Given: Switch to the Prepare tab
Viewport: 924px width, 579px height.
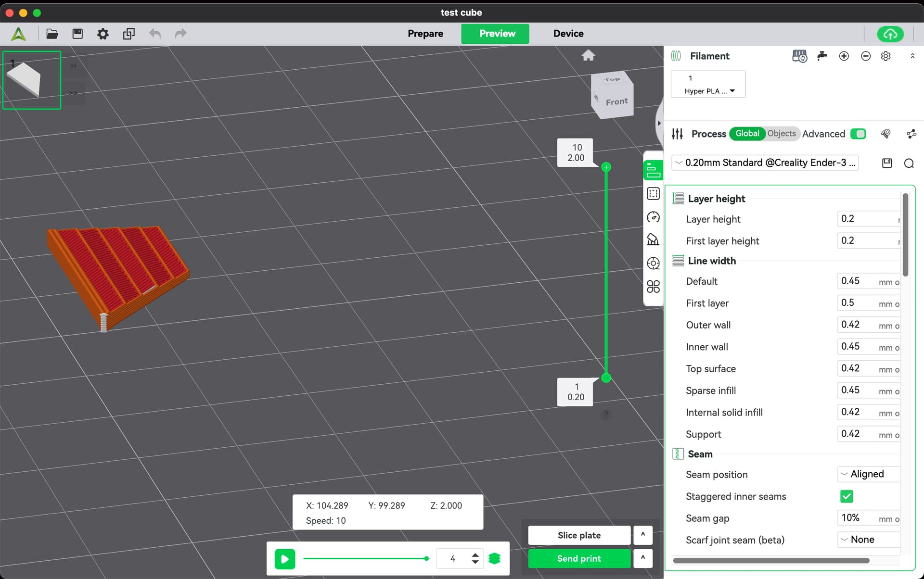Looking at the screenshot, I should coord(425,34).
